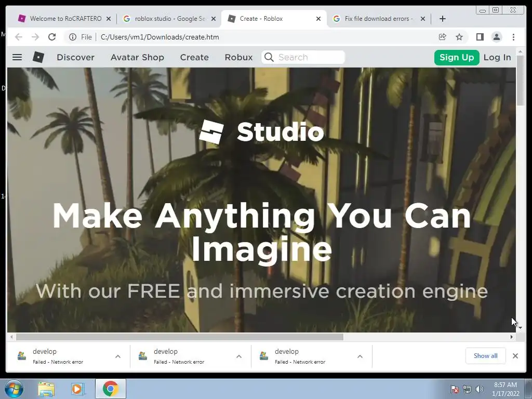View site information icon
This screenshot has height=399, width=532.
pyautogui.click(x=73, y=37)
